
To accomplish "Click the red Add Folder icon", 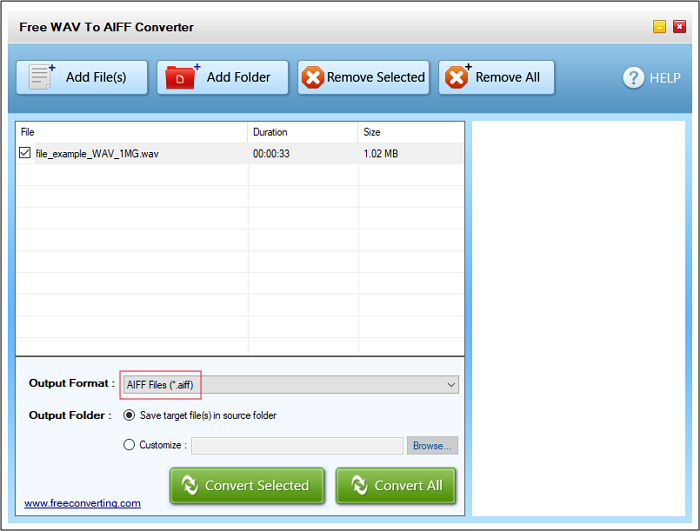I will [182, 77].
